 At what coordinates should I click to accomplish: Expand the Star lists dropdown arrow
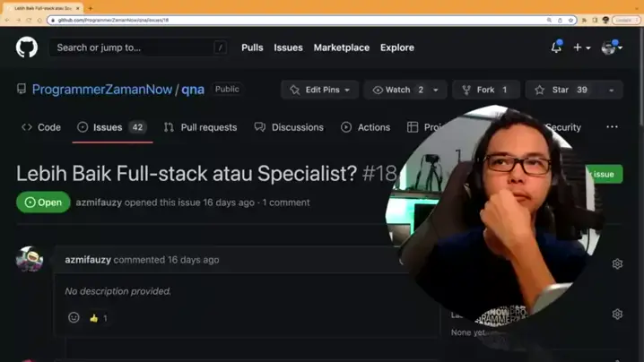(x=612, y=90)
